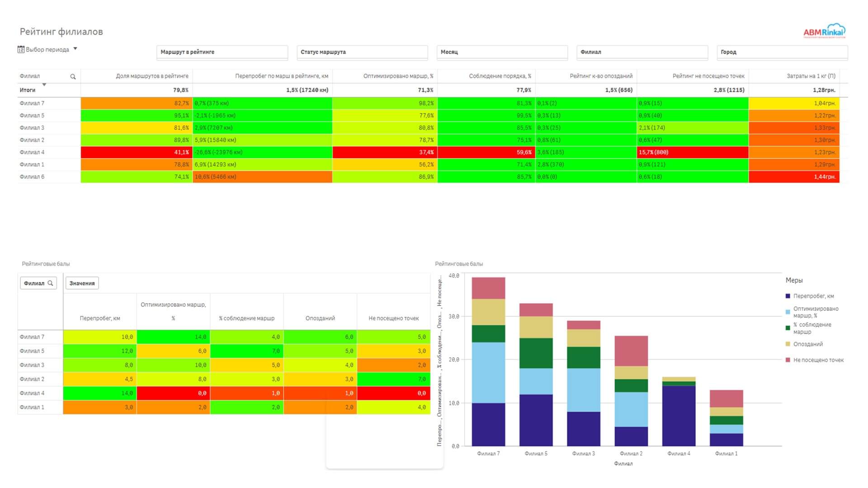Click the 1,44грн. cost cell
Viewport: 868px width, 488px height.
click(794, 177)
